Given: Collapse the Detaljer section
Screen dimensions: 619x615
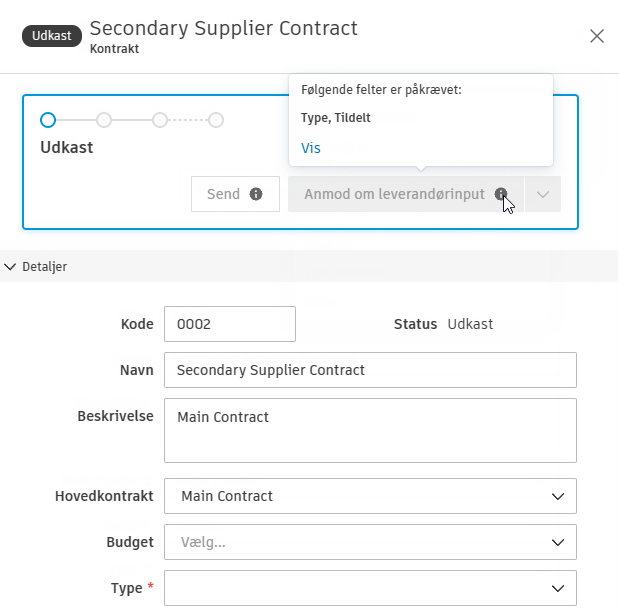Looking at the screenshot, I should coord(11,266).
